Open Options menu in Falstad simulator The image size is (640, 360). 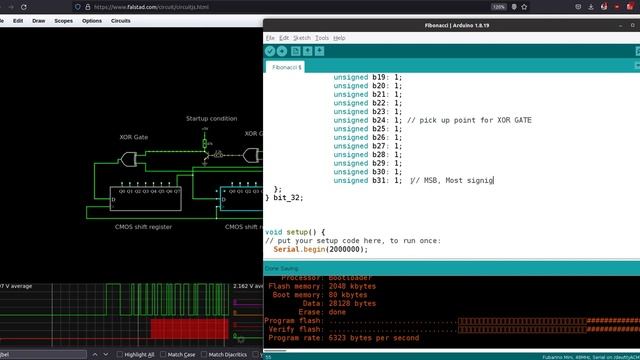(92, 21)
